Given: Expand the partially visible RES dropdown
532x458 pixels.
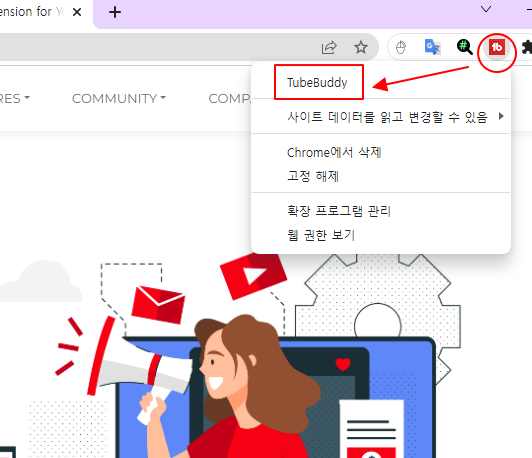Looking at the screenshot, I should (x=15, y=98).
